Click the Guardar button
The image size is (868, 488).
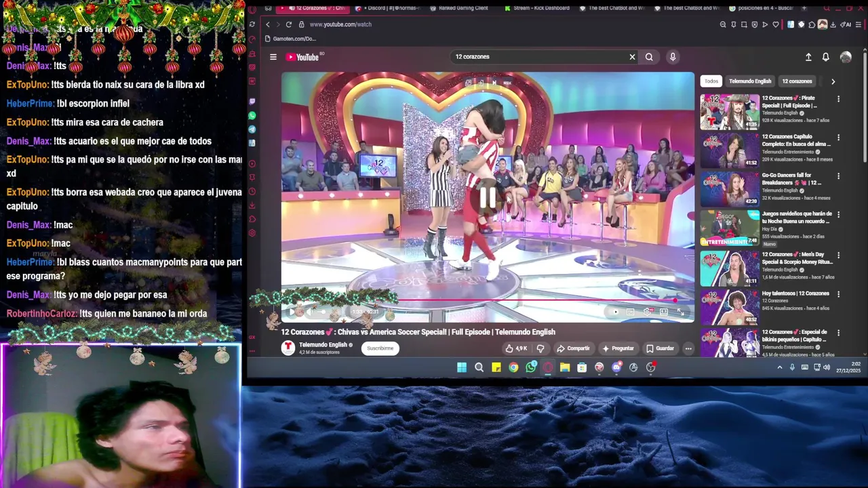(660, 348)
